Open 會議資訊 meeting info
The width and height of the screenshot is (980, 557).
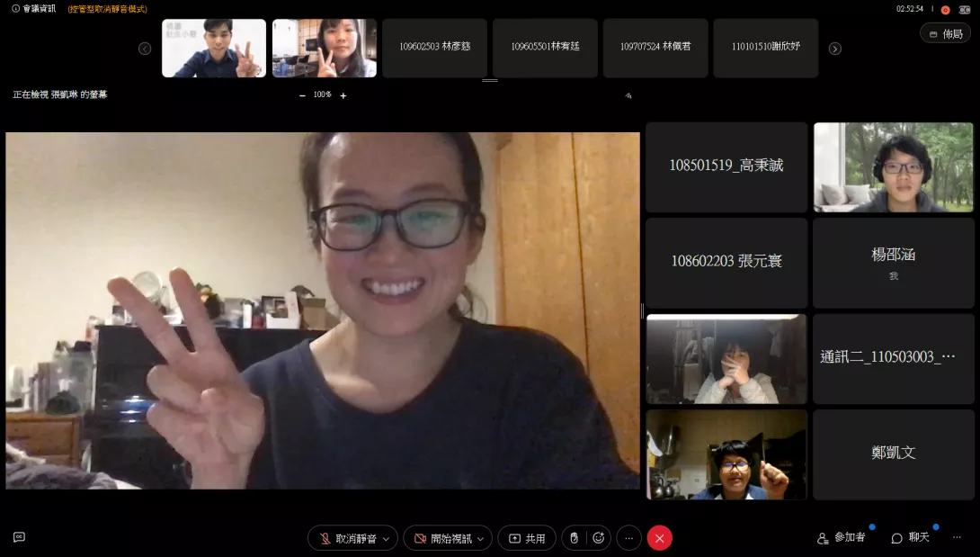[33, 8]
